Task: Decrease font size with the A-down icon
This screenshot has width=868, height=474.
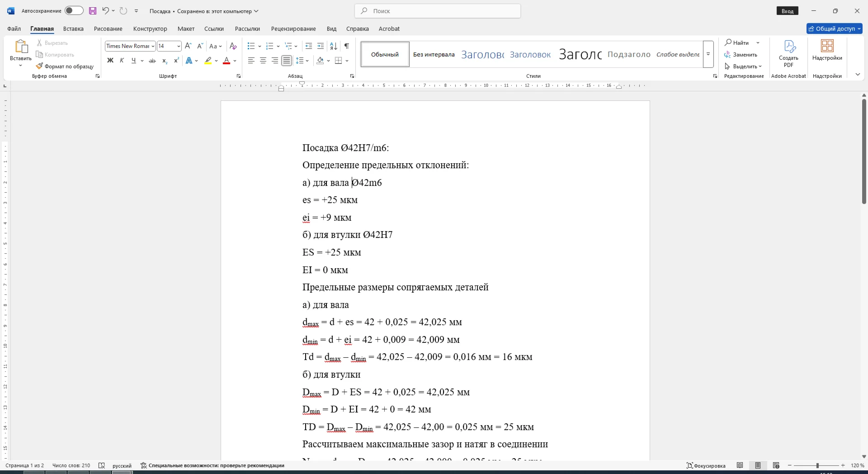Action: pos(200,46)
